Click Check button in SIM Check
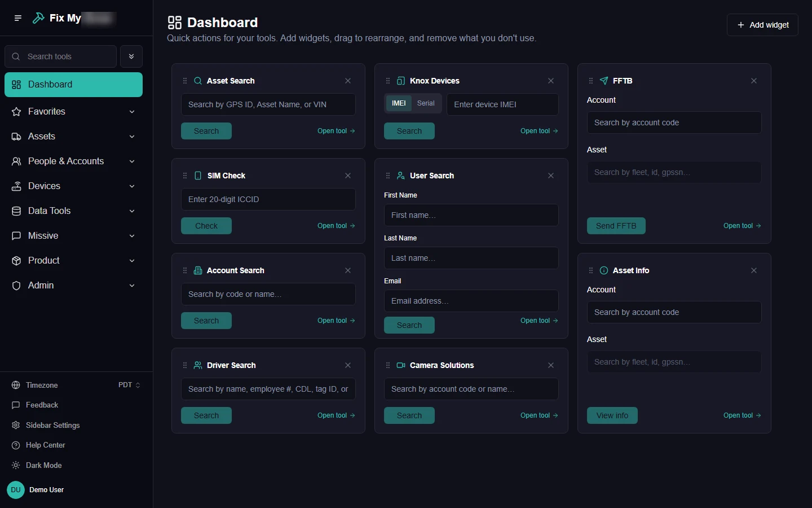Screen dimensions: 812x508 tap(206, 226)
